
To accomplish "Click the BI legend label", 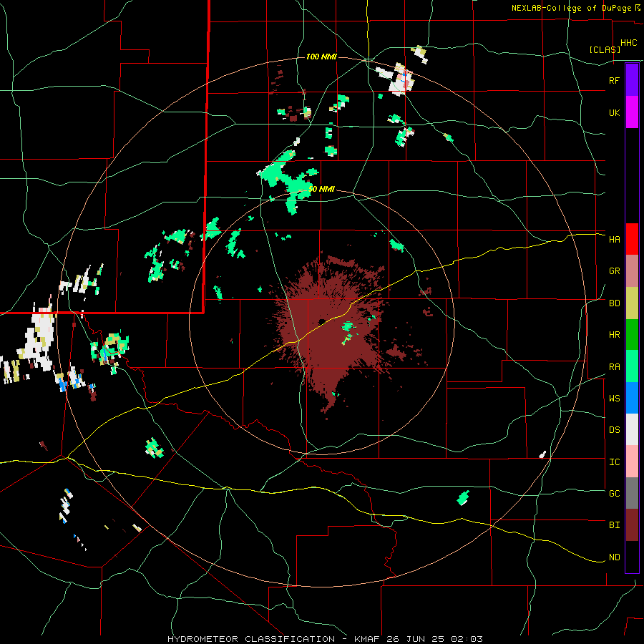I will pyautogui.click(x=614, y=525).
